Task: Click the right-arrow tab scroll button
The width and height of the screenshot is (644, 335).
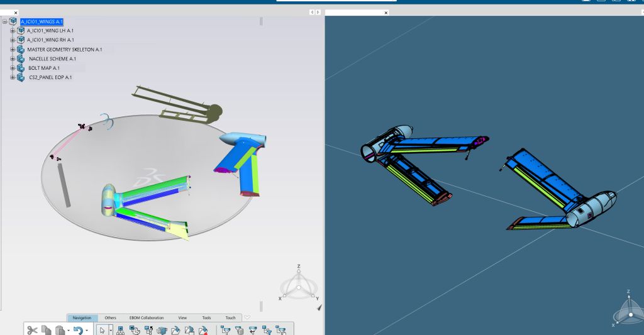Action: (318, 13)
